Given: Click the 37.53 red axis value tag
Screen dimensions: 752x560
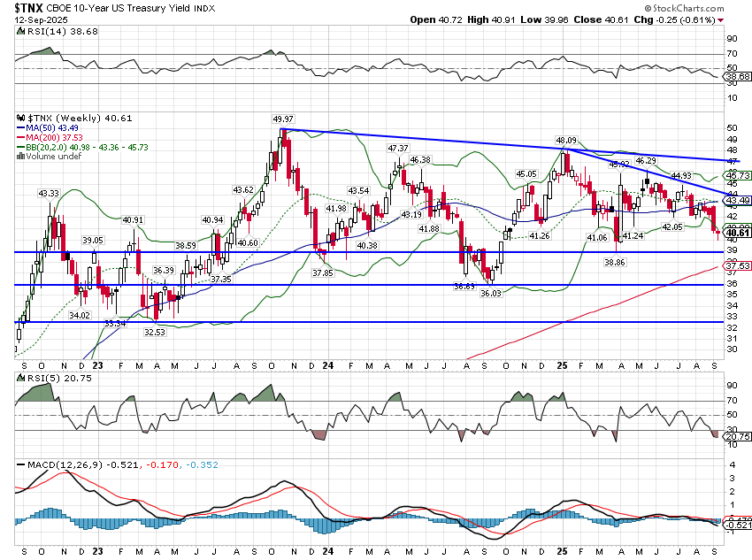Looking at the screenshot, I should click(737, 265).
